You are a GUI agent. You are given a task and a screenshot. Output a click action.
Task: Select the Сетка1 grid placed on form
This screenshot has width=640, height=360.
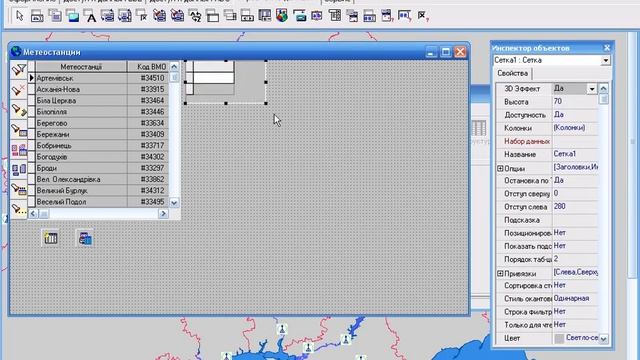(x=226, y=82)
